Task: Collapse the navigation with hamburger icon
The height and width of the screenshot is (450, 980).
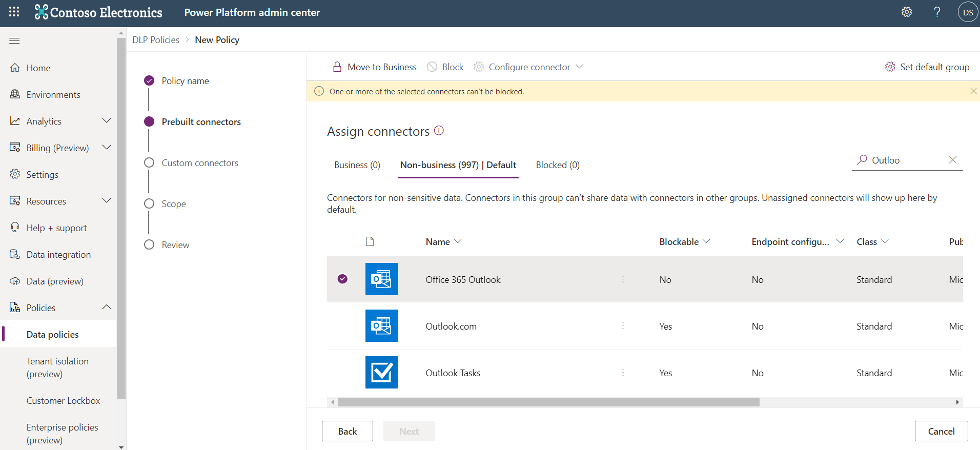Action: 14,40
